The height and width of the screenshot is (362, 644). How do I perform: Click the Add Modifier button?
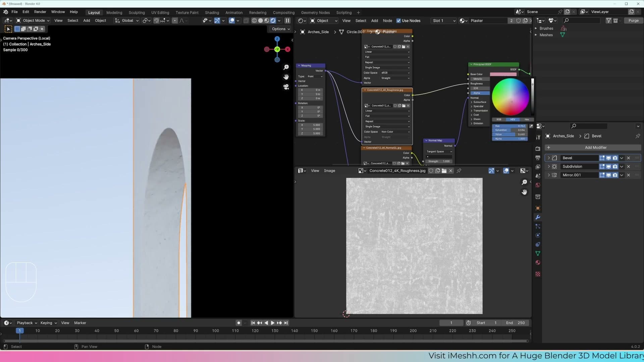(x=593, y=147)
